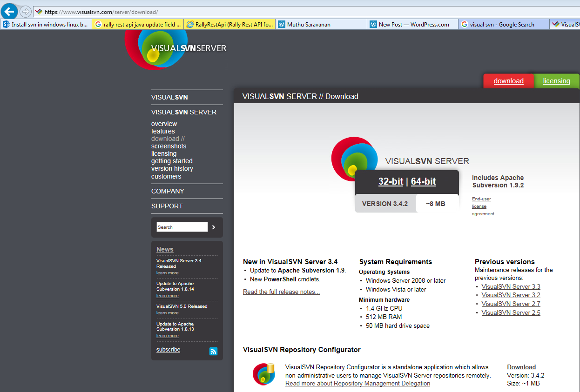
Task: Go to getting started in sidebar
Action: click(x=172, y=161)
